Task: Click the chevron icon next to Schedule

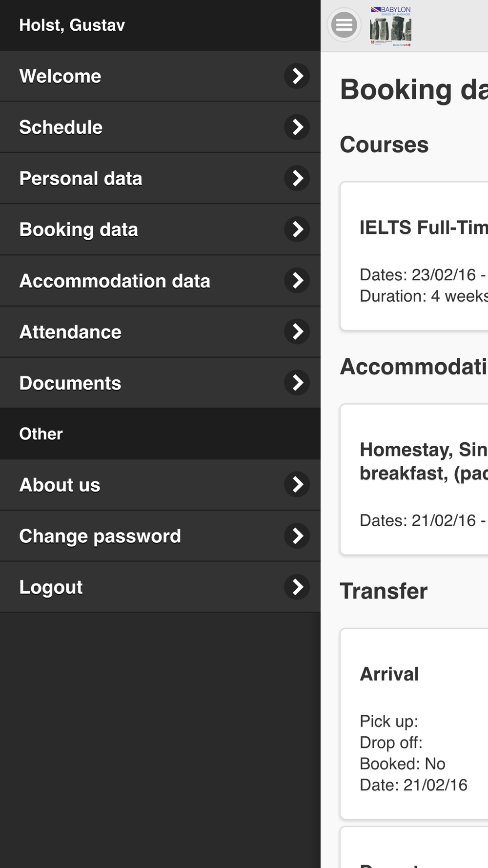Action: click(297, 127)
